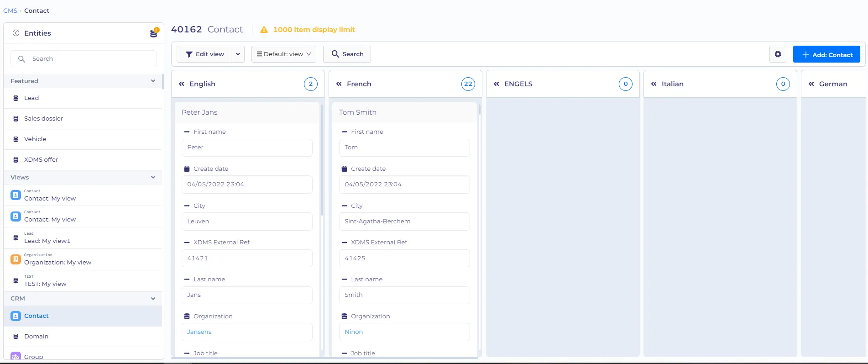This screenshot has height=364, width=868.
Task: Click the Add: Contact button
Action: [826, 54]
